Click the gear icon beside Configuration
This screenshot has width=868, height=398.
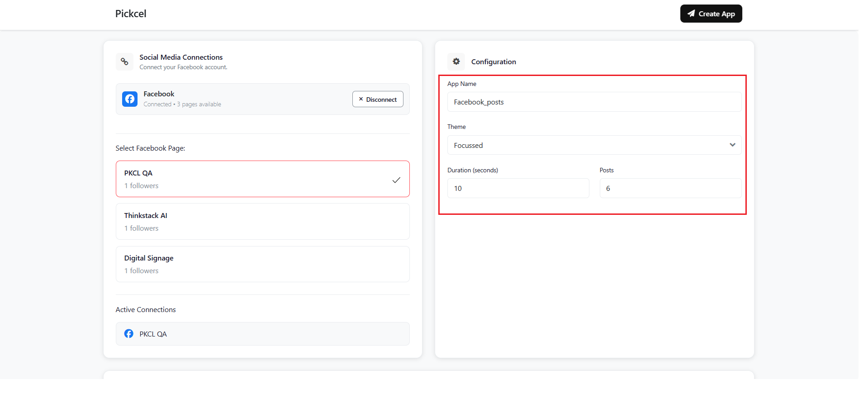(x=456, y=62)
